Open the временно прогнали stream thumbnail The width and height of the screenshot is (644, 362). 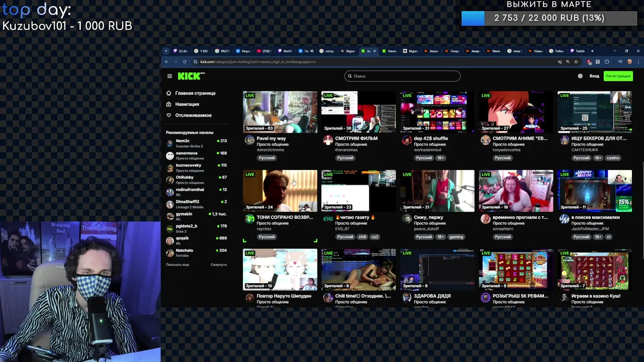click(x=516, y=191)
